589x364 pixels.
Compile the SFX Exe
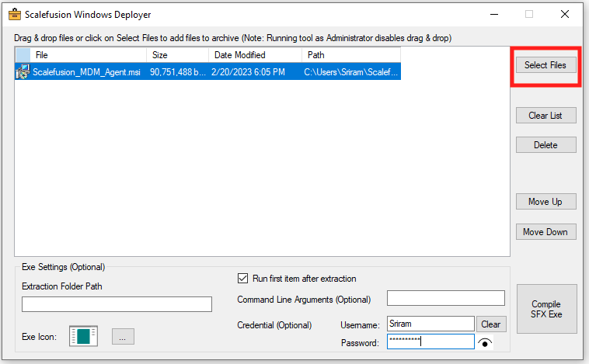coord(546,309)
